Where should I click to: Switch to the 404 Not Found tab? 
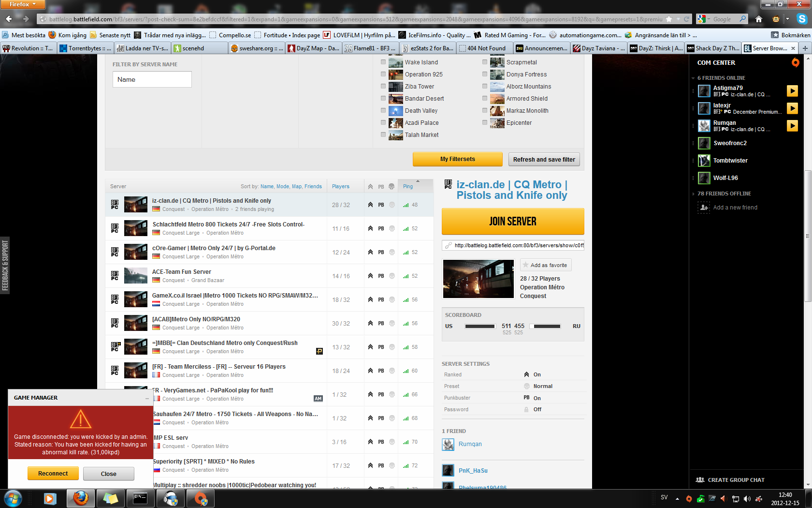(x=484, y=48)
